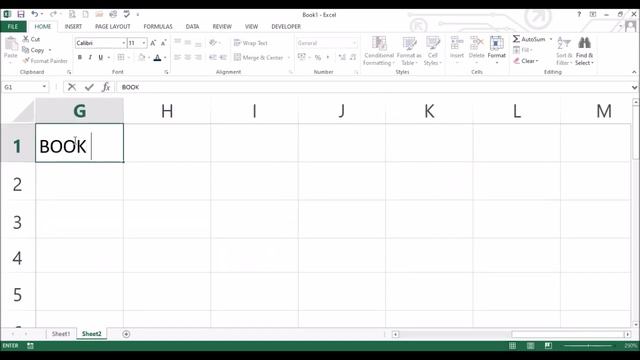Click the Percent Style icon
The image size is (640, 360).
point(318,58)
